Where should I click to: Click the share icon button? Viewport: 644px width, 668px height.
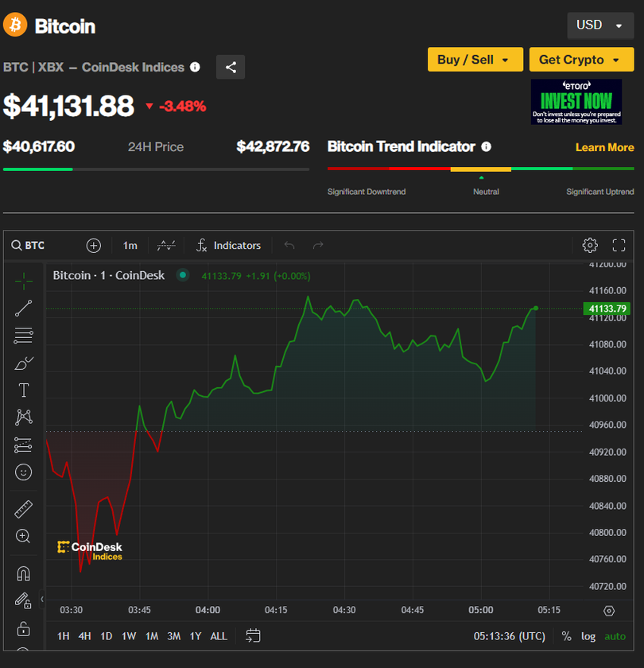(x=231, y=68)
